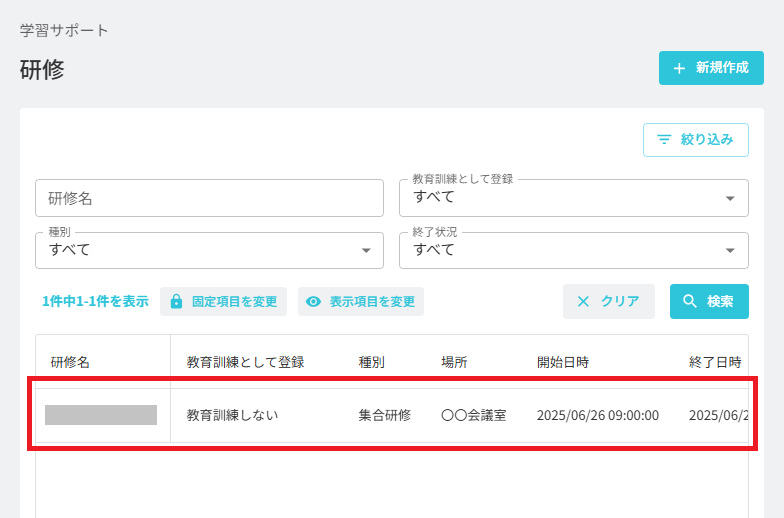Image resolution: width=784 pixels, height=518 pixels.
Task: Click the 学習サポート breadcrumb
Action: pos(64,30)
